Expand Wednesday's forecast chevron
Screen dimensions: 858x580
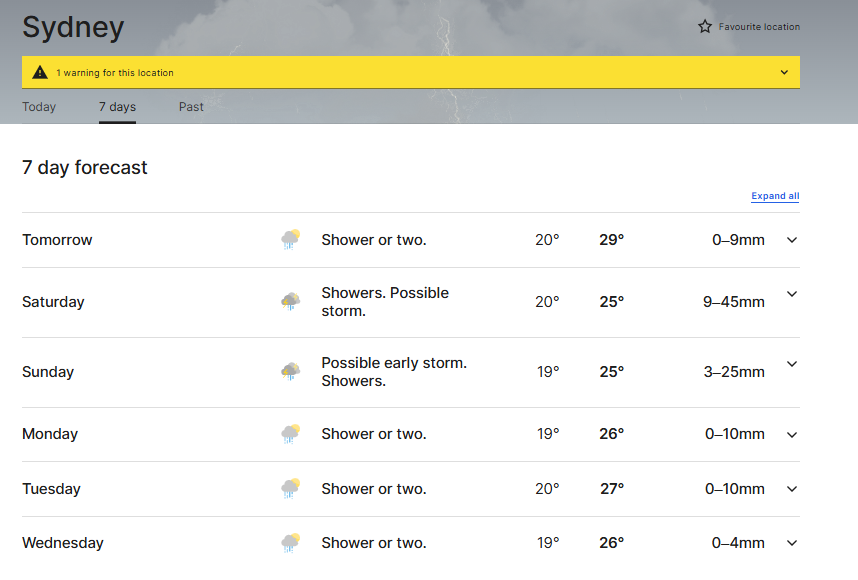(x=792, y=543)
